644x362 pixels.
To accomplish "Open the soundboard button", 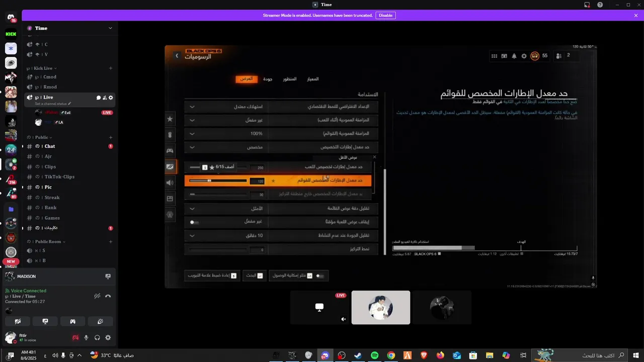I will pyautogui.click(x=100, y=321).
